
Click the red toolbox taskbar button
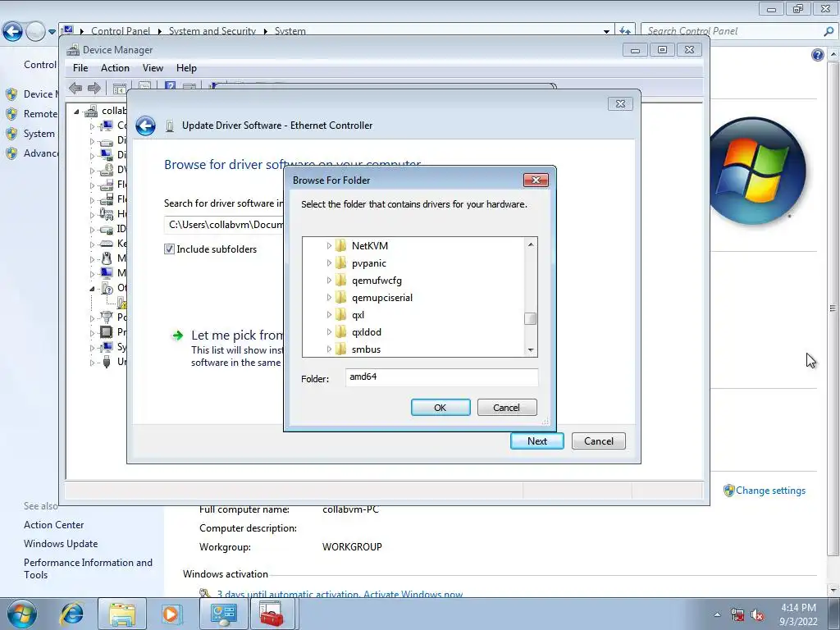[x=271, y=614]
